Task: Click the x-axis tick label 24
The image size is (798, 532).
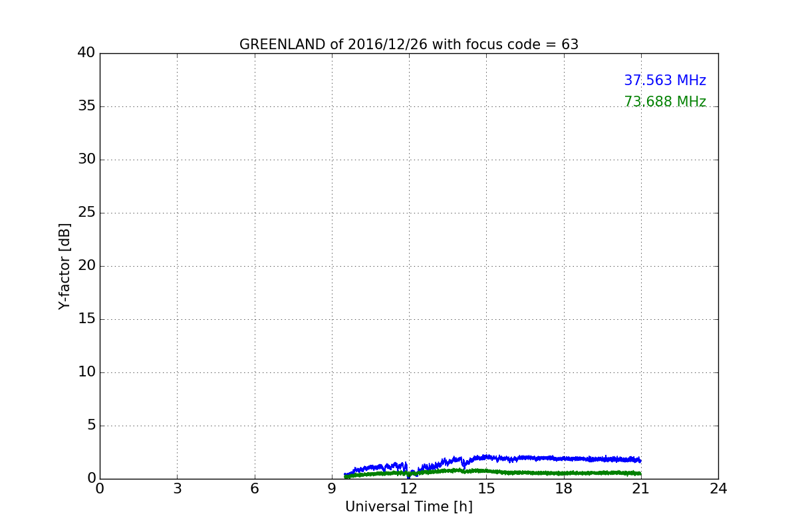Action: click(x=718, y=489)
